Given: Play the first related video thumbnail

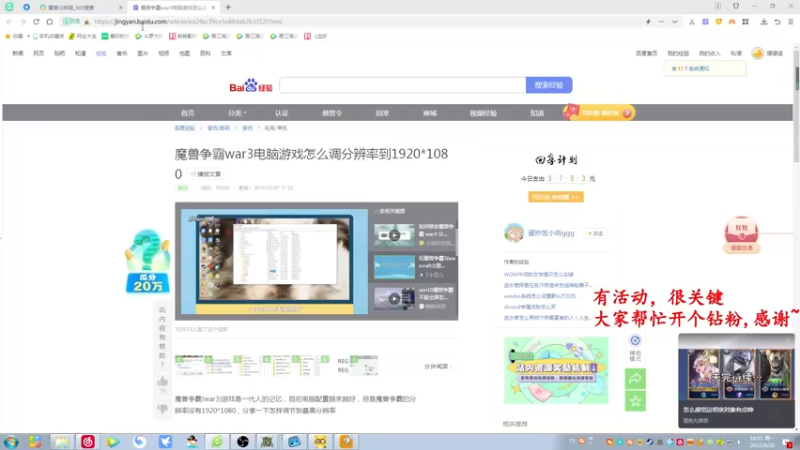Looking at the screenshot, I should click(394, 235).
